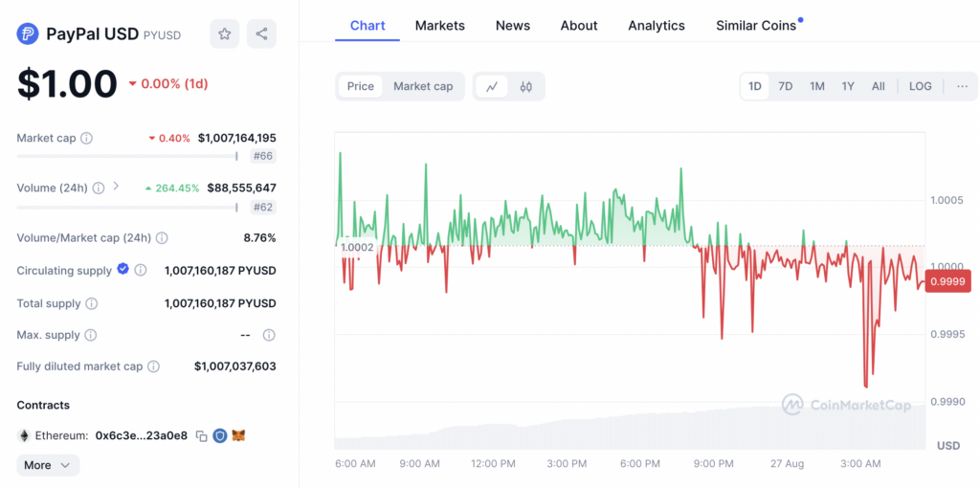980x488 pixels.
Task: Select the All time range
Action: [879, 86]
